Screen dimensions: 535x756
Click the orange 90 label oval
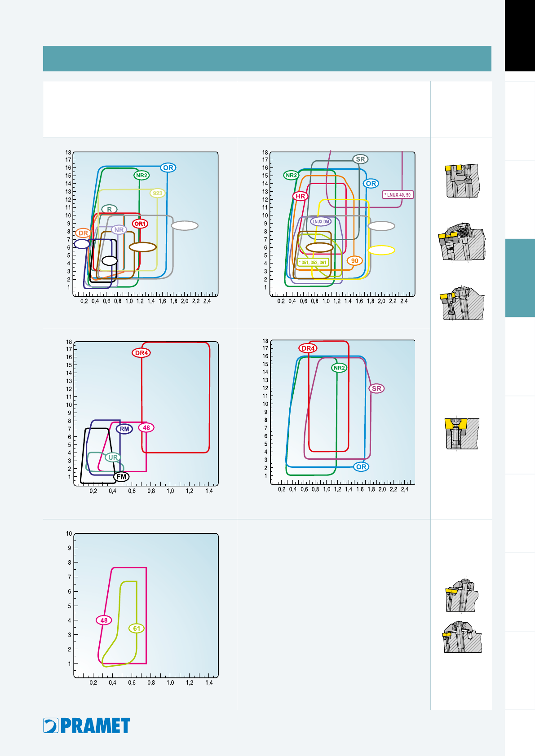click(x=355, y=261)
